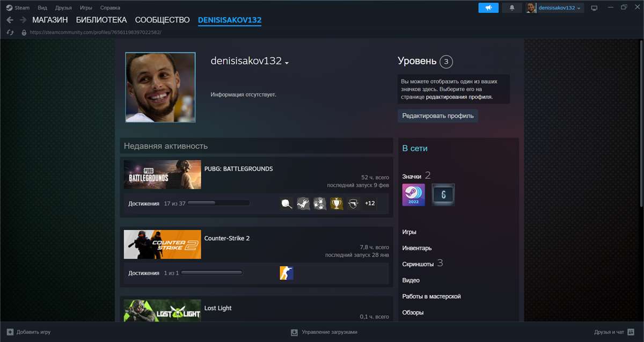Click the Counter-Strike 2 achievements progress bar
Viewport: 644px width, 342px height.
pos(211,273)
